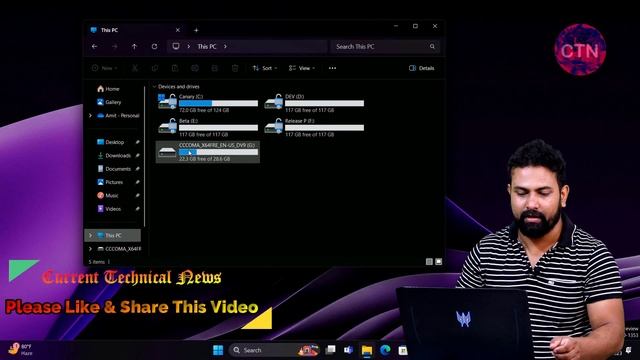
Task: Click the Cut scissors icon
Action: click(x=135, y=68)
